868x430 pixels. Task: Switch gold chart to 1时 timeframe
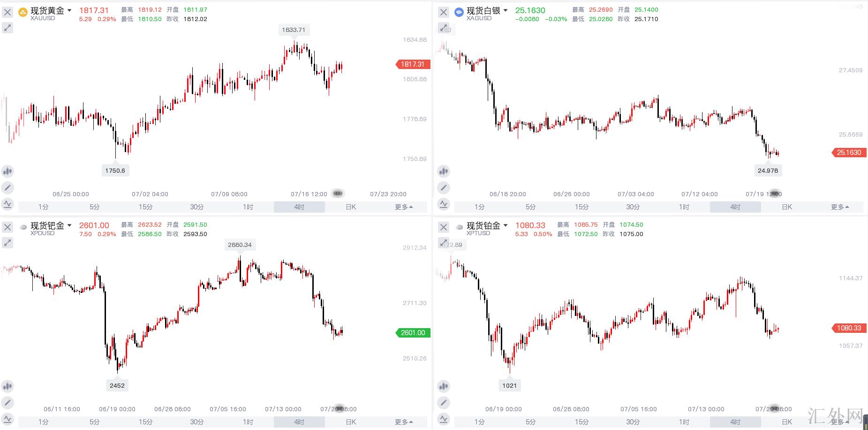248,207
